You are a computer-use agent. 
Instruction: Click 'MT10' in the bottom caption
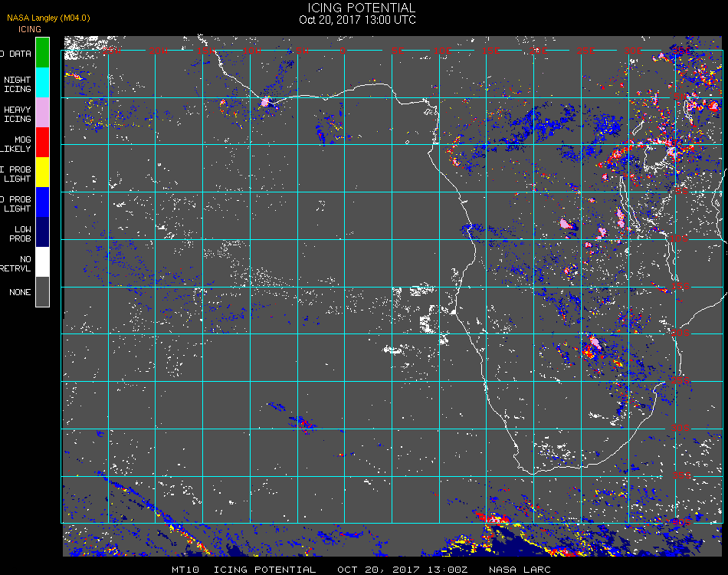(185, 570)
